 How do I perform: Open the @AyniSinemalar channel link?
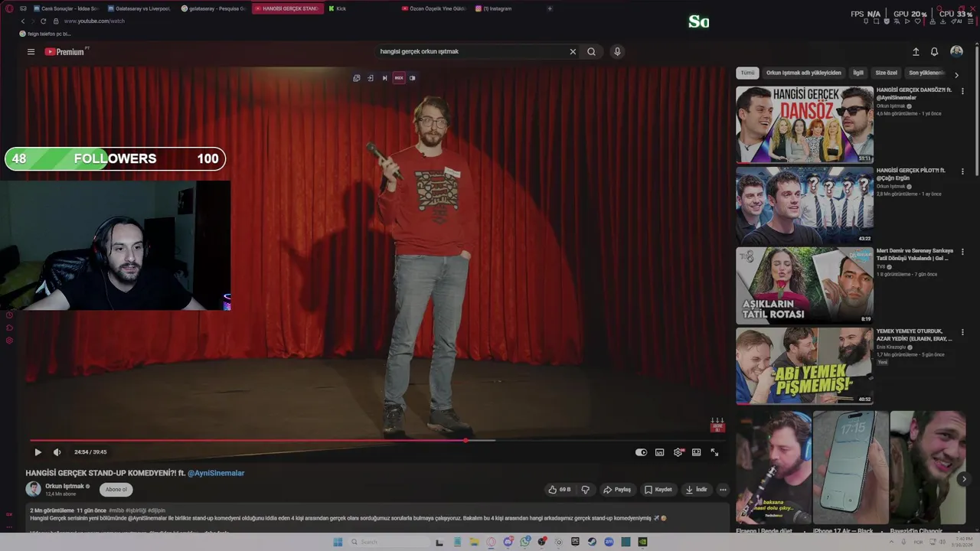click(x=216, y=473)
